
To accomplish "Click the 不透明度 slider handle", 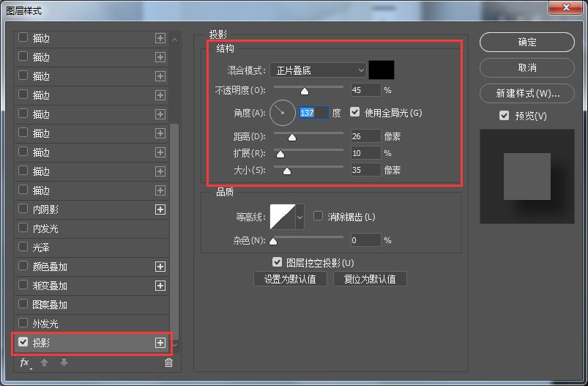I will click(x=305, y=91).
